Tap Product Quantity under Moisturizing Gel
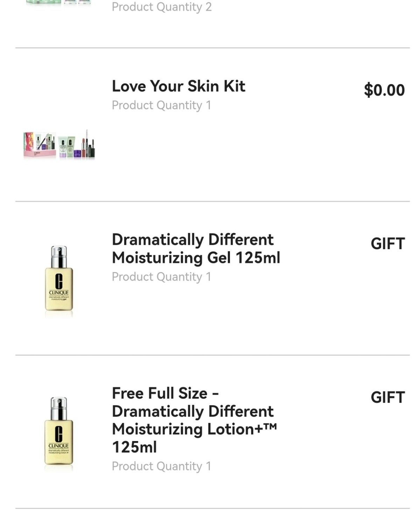This screenshot has width=420, height=525. (x=161, y=277)
